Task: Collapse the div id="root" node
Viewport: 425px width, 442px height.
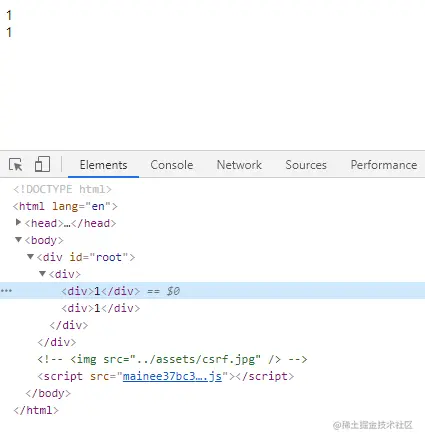Action: pos(30,257)
